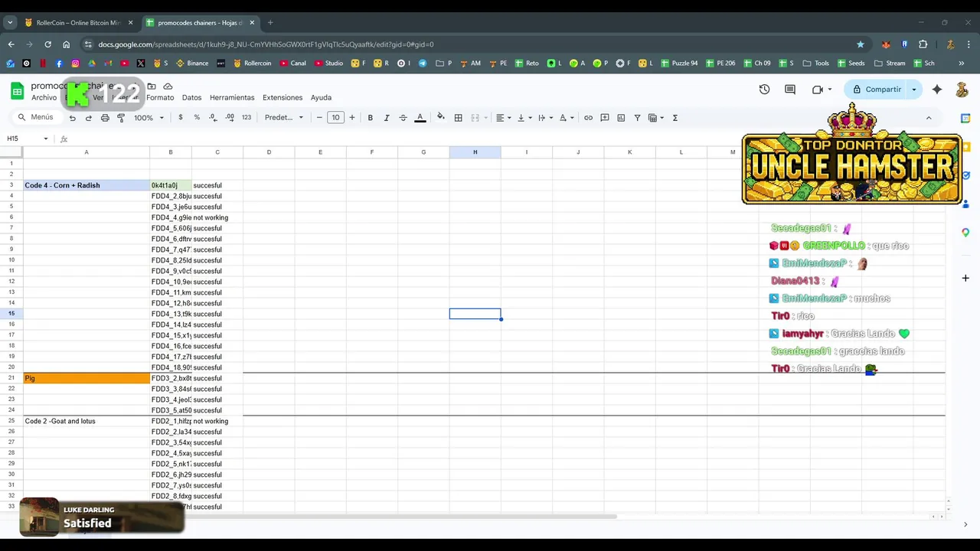The width and height of the screenshot is (980, 551).
Task: Click the Compartir share button
Action: (x=877, y=90)
